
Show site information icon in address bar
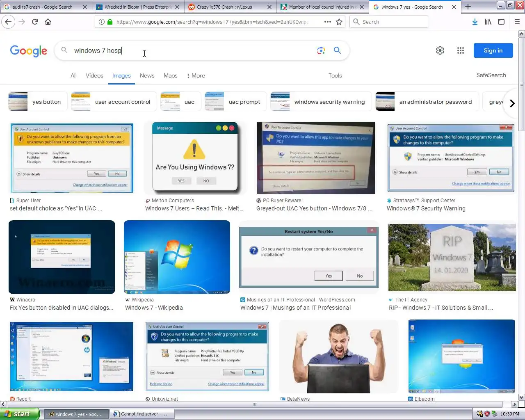pos(101,22)
